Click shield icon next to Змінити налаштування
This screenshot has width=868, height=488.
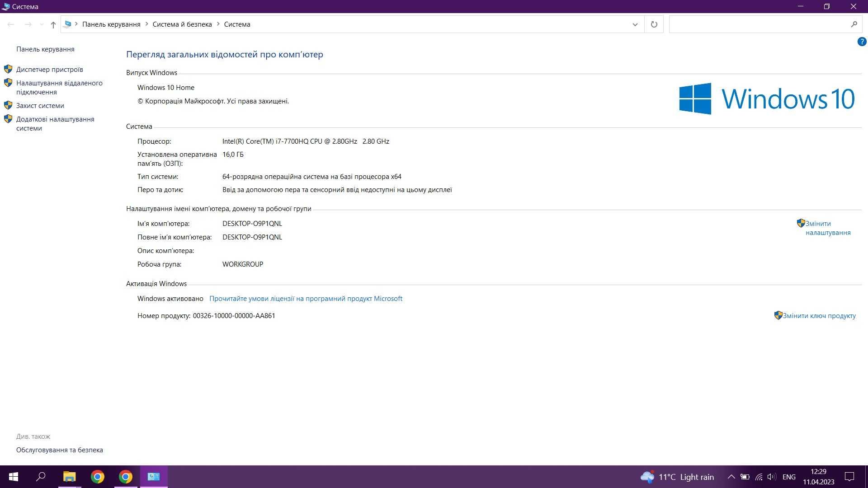[801, 223]
